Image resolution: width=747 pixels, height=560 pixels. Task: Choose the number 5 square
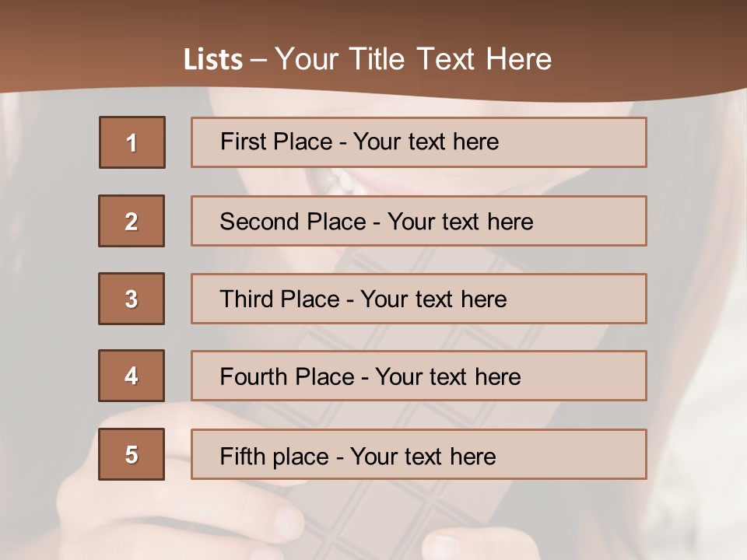[x=132, y=454]
